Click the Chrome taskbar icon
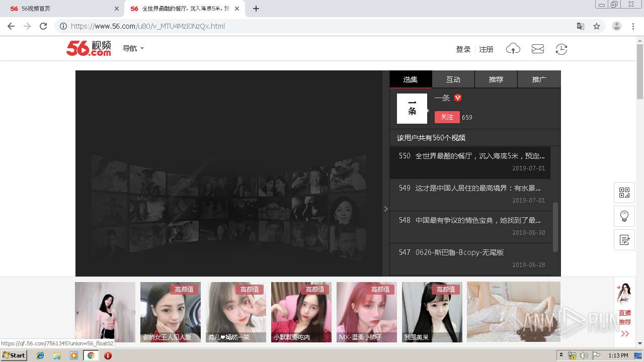 (x=91, y=355)
